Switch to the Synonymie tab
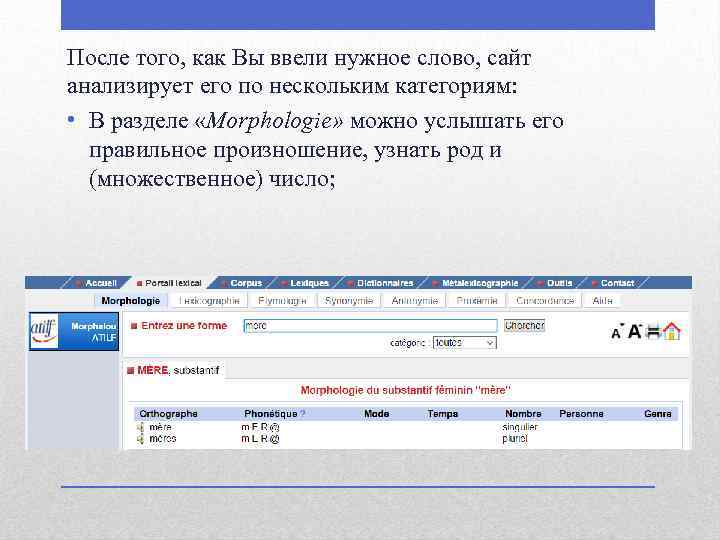The height and width of the screenshot is (540, 720). (x=349, y=301)
